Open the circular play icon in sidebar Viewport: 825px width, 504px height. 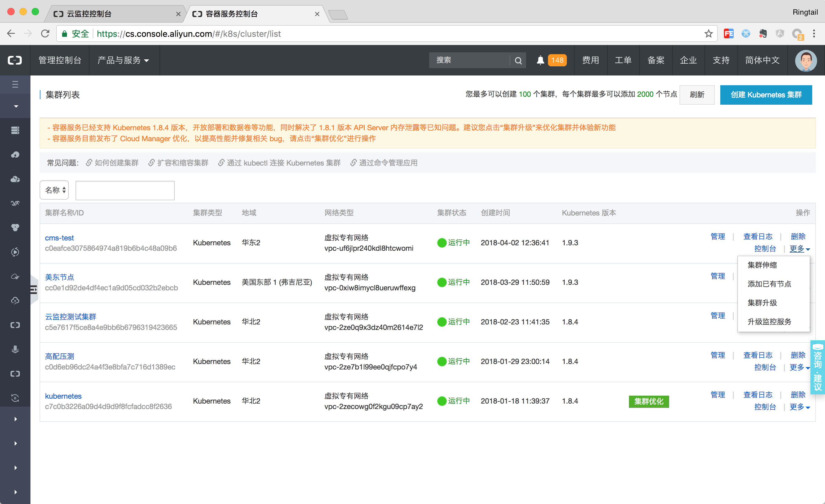click(x=15, y=252)
